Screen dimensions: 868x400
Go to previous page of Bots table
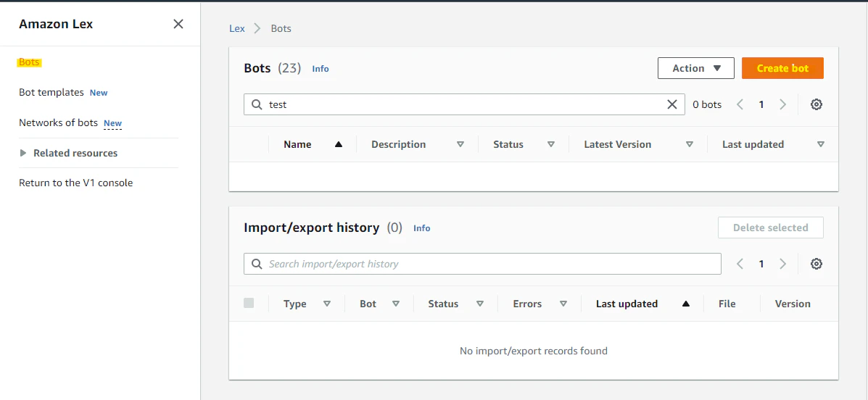[x=740, y=104]
